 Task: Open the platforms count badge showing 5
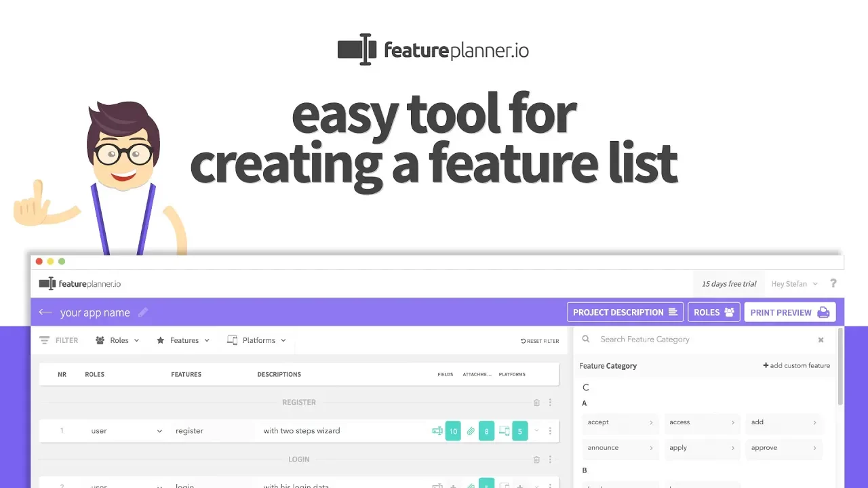pos(520,431)
